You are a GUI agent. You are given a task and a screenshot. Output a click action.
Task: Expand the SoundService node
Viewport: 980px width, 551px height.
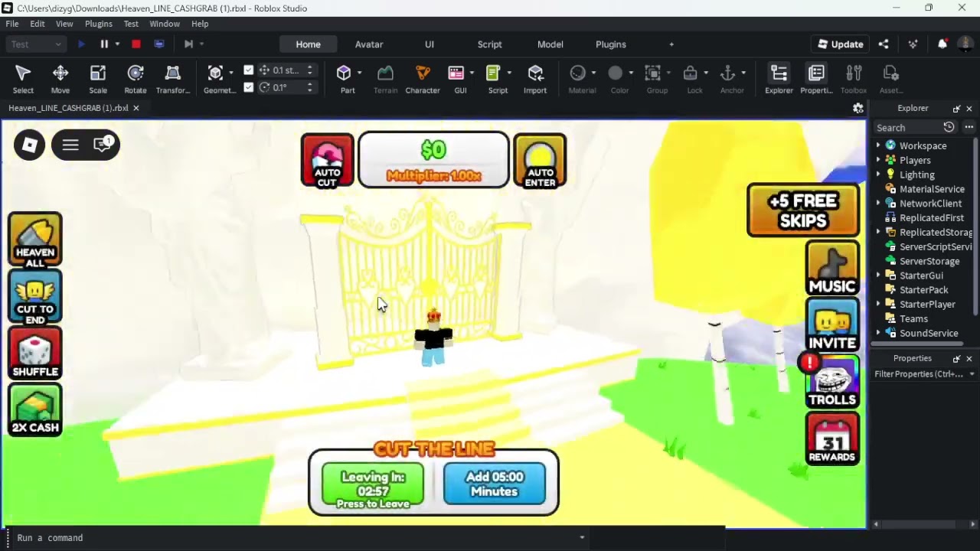point(878,334)
